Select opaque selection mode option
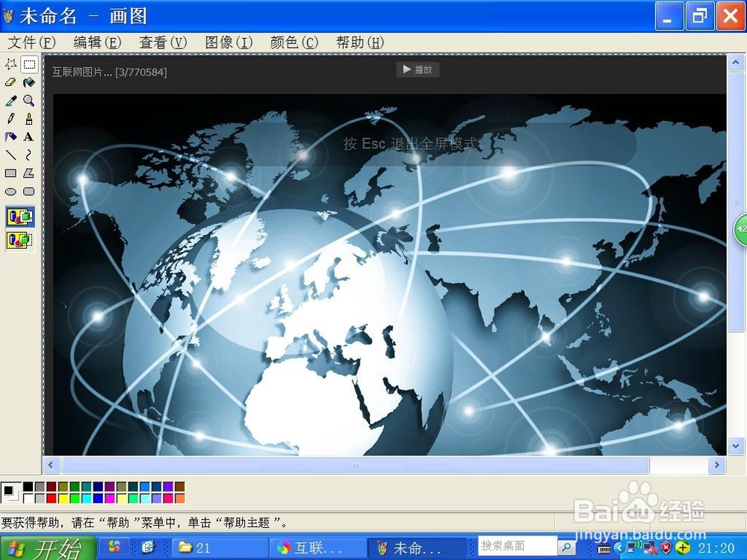The image size is (747, 560). (x=20, y=217)
